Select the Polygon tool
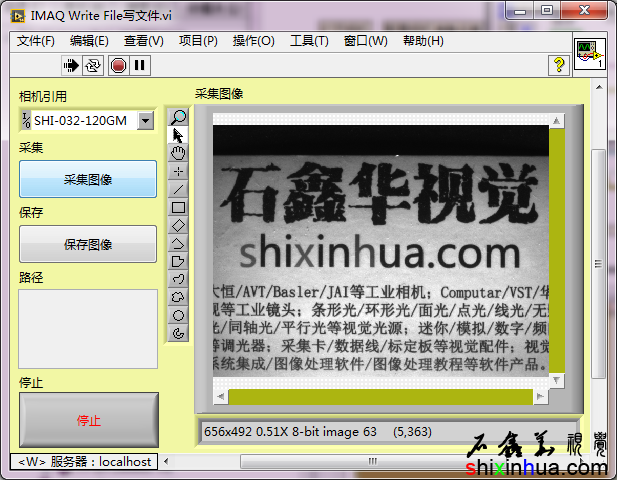Screen dimensions: 617x480 [178, 262]
